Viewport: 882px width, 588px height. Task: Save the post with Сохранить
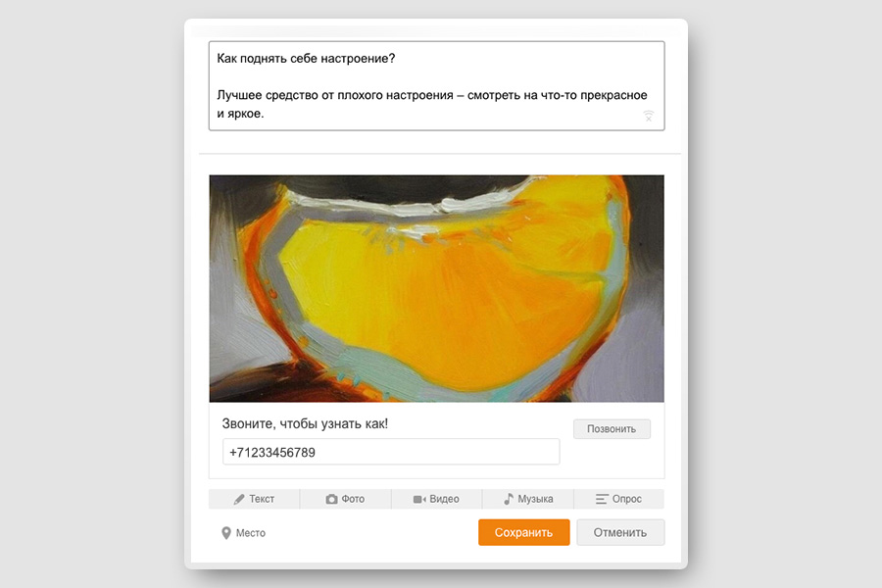click(523, 532)
